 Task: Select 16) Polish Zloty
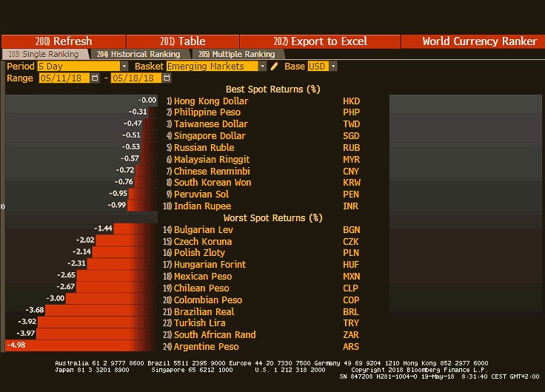[x=193, y=253]
